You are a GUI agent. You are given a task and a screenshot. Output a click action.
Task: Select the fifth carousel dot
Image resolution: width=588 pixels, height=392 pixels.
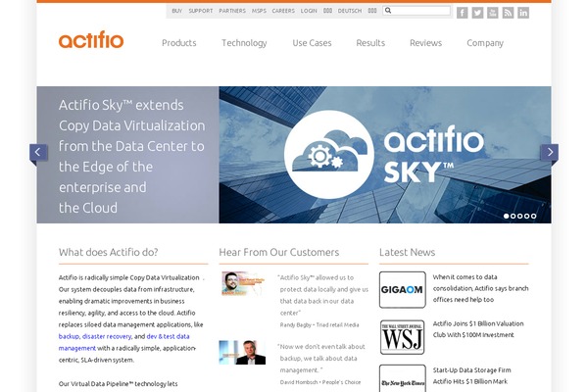(533, 216)
